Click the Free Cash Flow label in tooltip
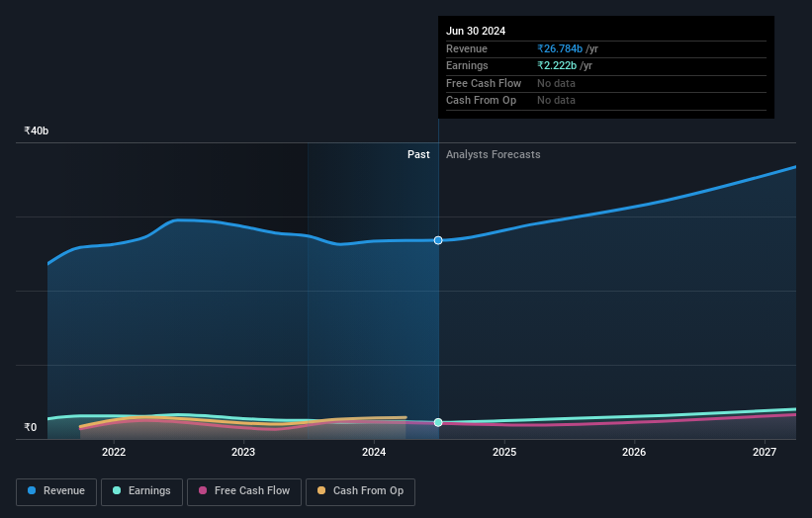The height and width of the screenshot is (518, 812). (x=484, y=83)
